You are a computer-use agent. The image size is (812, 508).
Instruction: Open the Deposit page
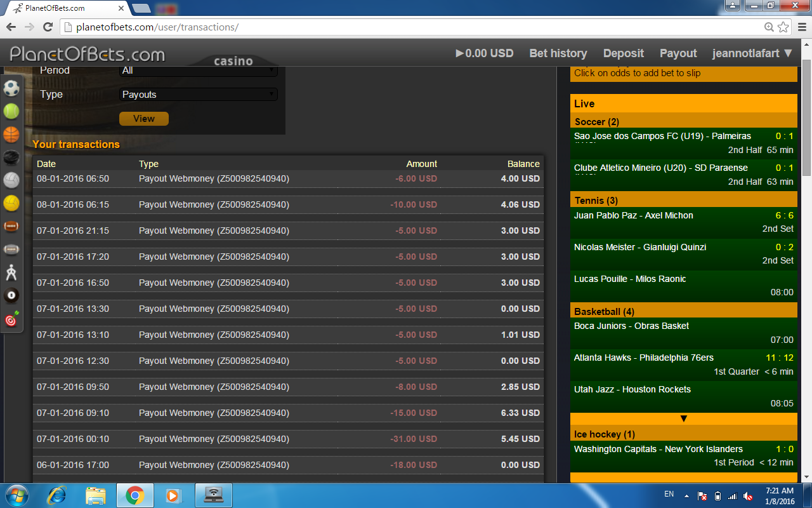pyautogui.click(x=624, y=53)
